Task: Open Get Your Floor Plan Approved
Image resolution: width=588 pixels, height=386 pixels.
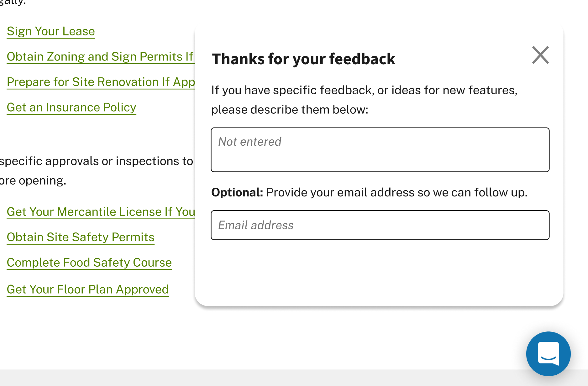Action: click(88, 289)
